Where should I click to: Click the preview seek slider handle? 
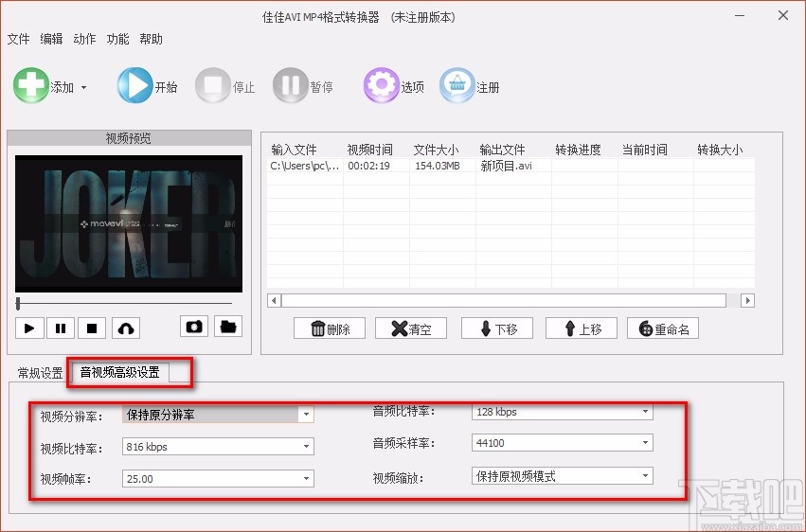click(x=18, y=304)
